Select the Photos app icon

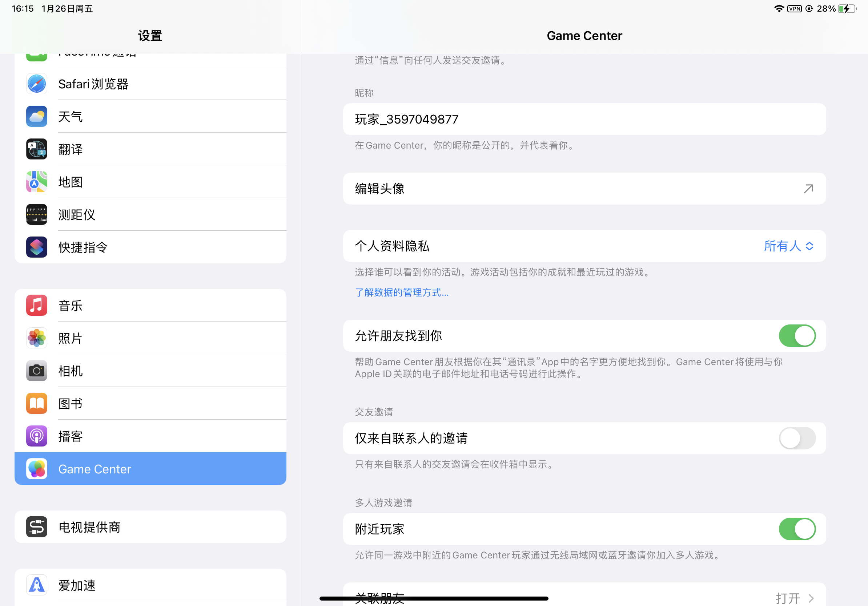(x=37, y=338)
